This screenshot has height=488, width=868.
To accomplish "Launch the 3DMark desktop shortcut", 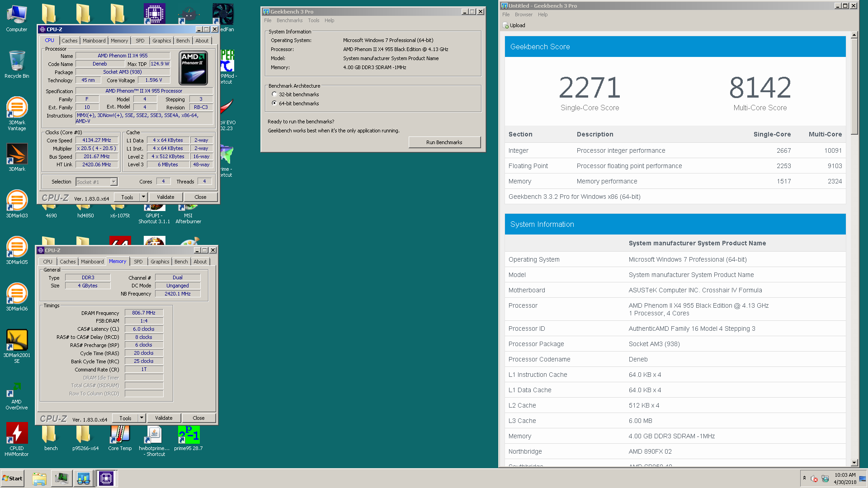I will tap(17, 157).
